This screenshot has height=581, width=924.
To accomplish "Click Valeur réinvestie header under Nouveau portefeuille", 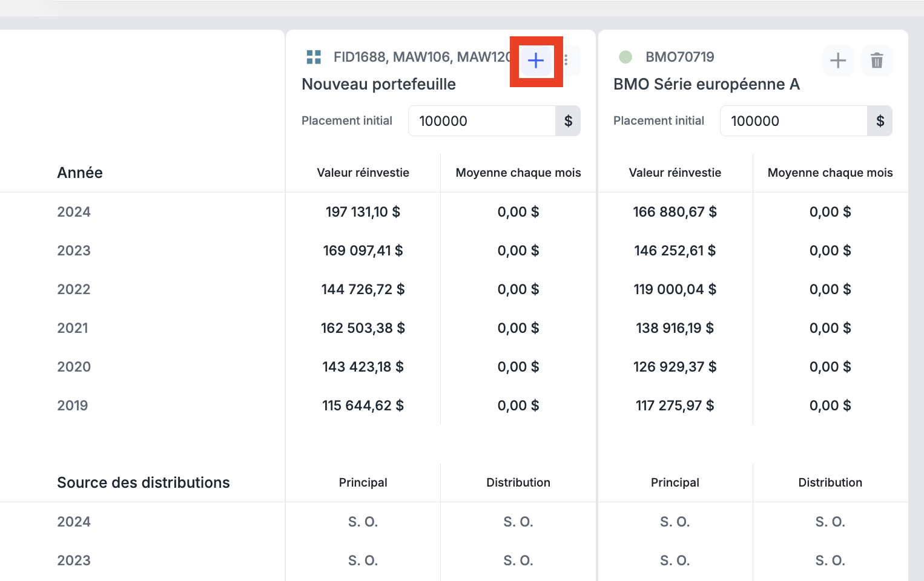I will (x=363, y=172).
